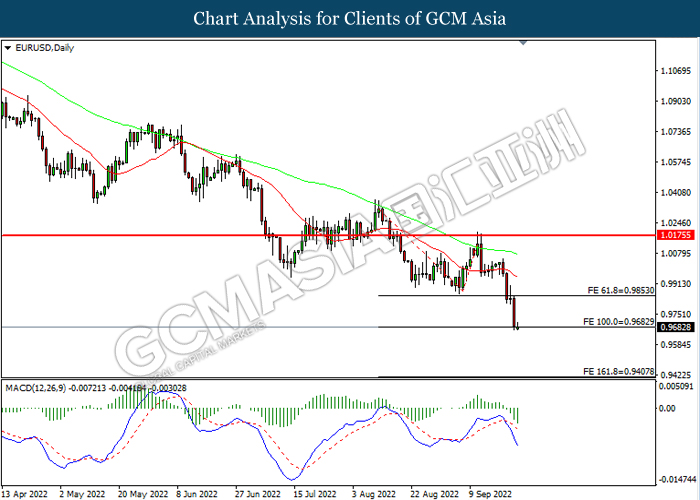Click the 3 Aug 2022 date label
This screenshot has width=700, height=500.
pyautogui.click(x=374, y=494)
